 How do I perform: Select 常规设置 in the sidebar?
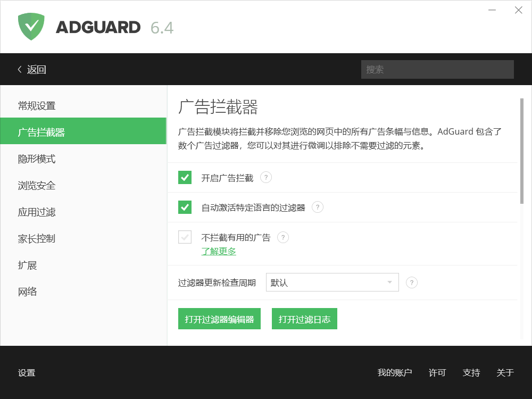(x=84, y=105)
